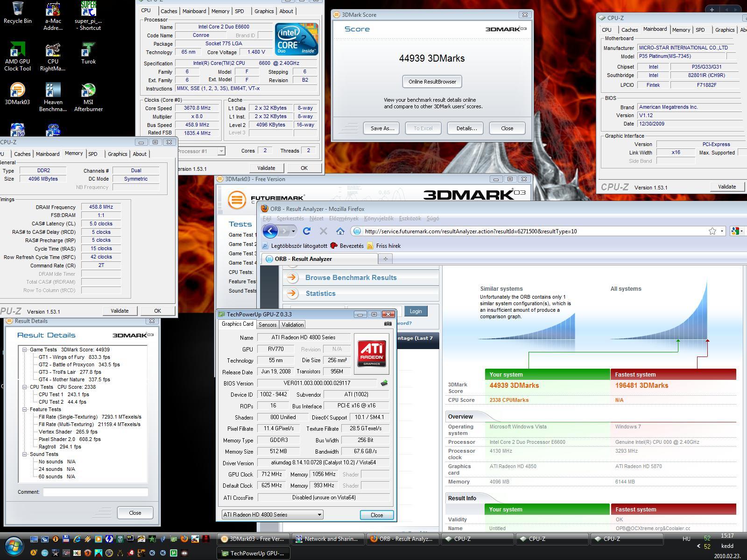The height and width of the screenshot is (560, 747).
Task: Select ORB - Result Analyzer Firefox tab
Action: pyautogui.click(x=320, y=259)
